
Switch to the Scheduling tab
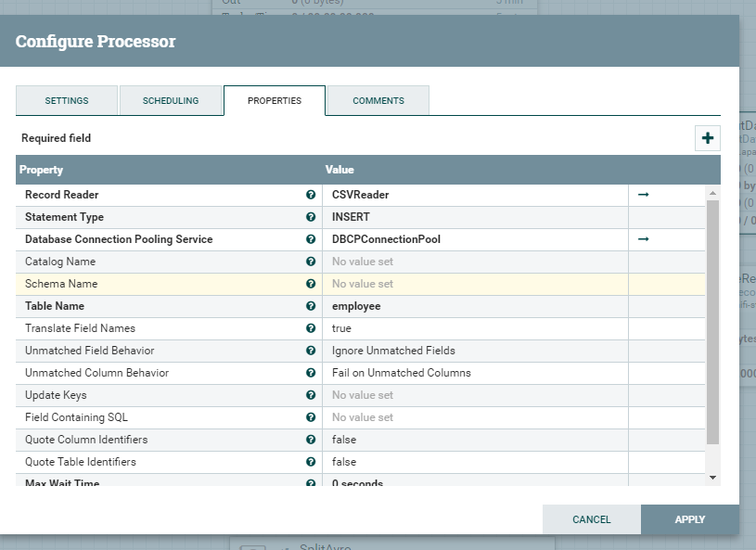(171, 101)
